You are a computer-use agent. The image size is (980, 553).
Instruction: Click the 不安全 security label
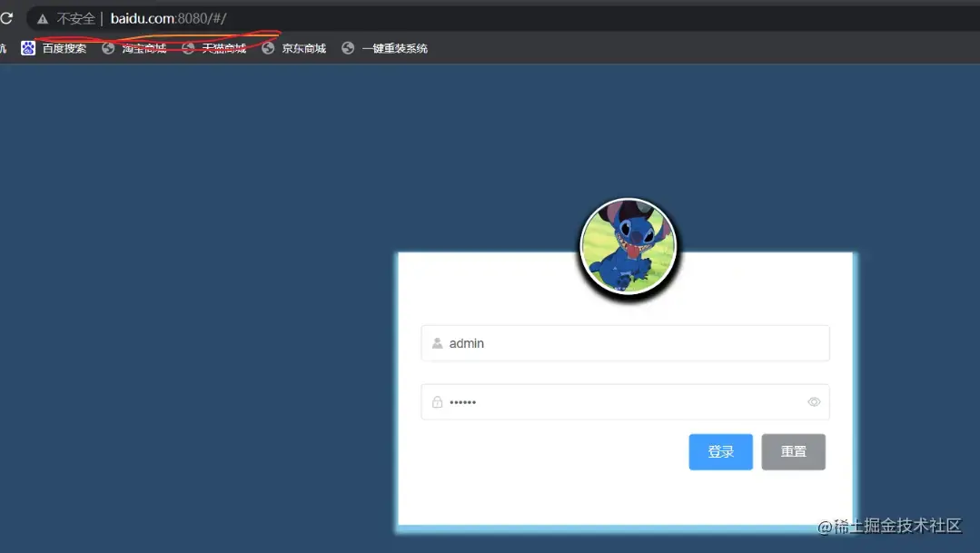(75, 19)
